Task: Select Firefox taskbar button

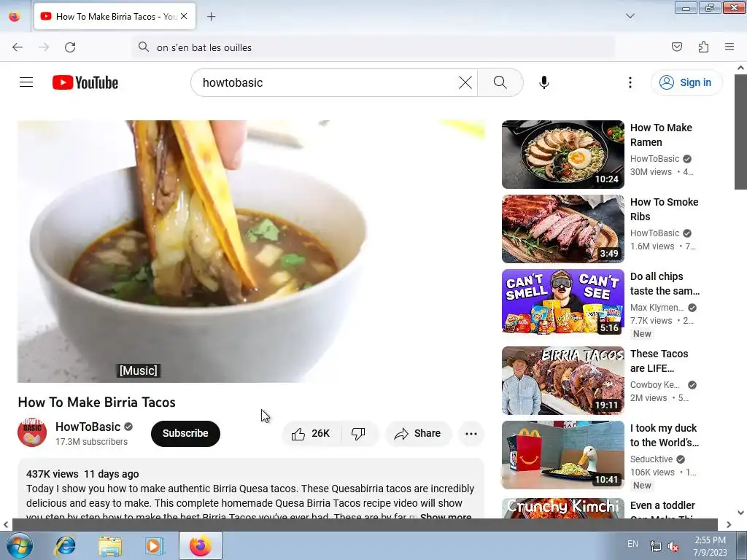Action: pyautogui.click(x=201, y=545)
